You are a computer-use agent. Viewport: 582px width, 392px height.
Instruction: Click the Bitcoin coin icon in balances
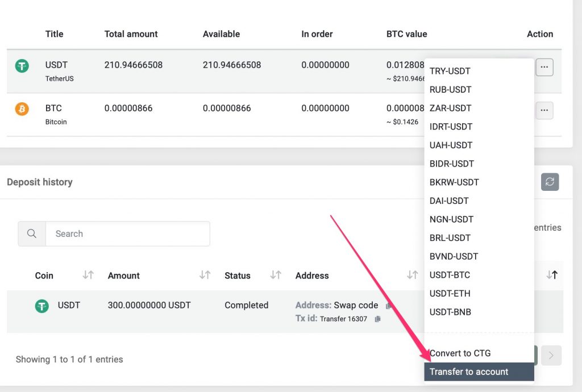point(22,109)
